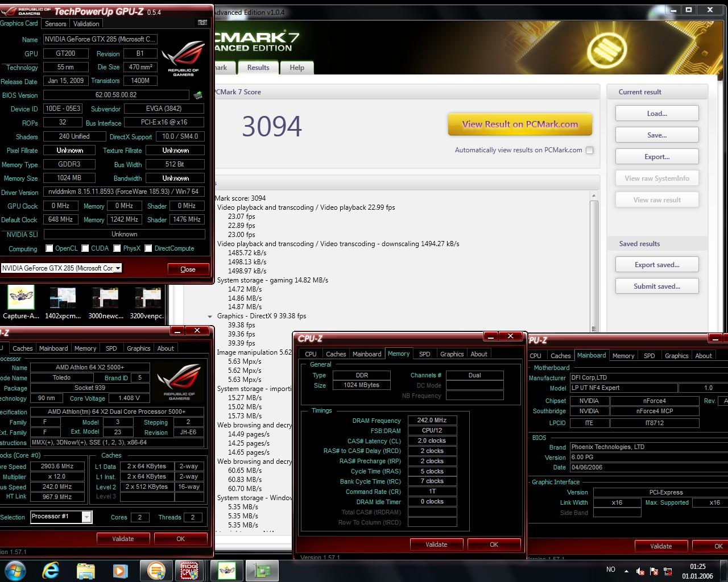The image size is (728, 582).
Task: Click Validate in the processor CPU-Z window
Action: (x=123, y=539)
